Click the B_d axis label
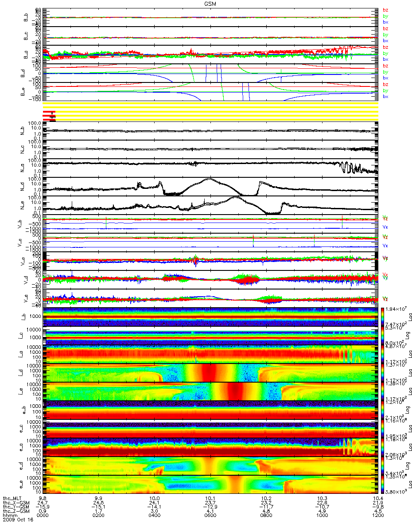Screen dimensions: 412x532 pos(22,74)
